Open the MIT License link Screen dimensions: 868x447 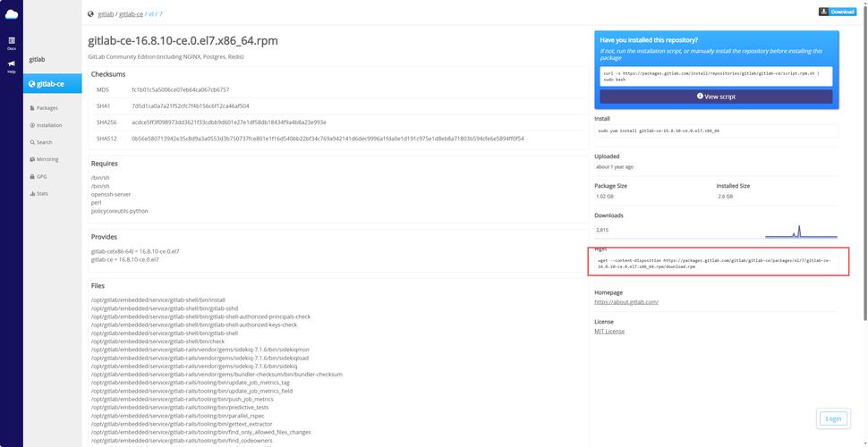(609, 332)
